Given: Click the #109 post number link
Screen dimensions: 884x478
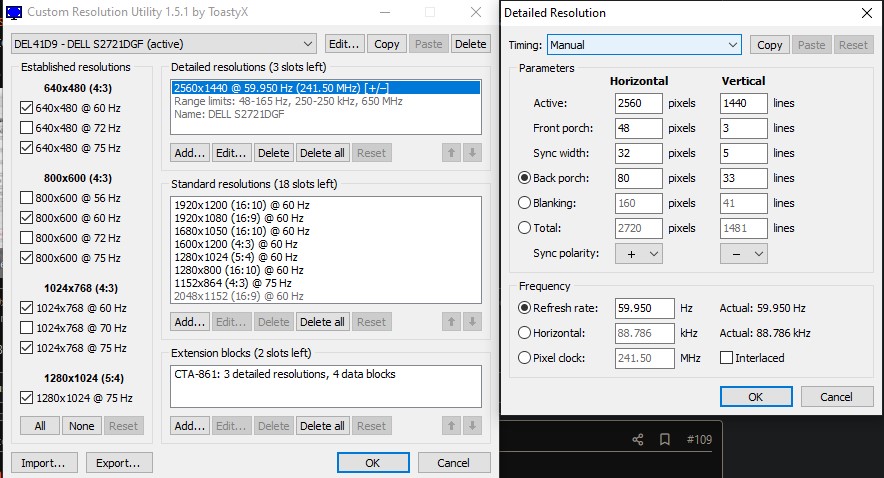Looking at the screenshot, I should point(699,440).
